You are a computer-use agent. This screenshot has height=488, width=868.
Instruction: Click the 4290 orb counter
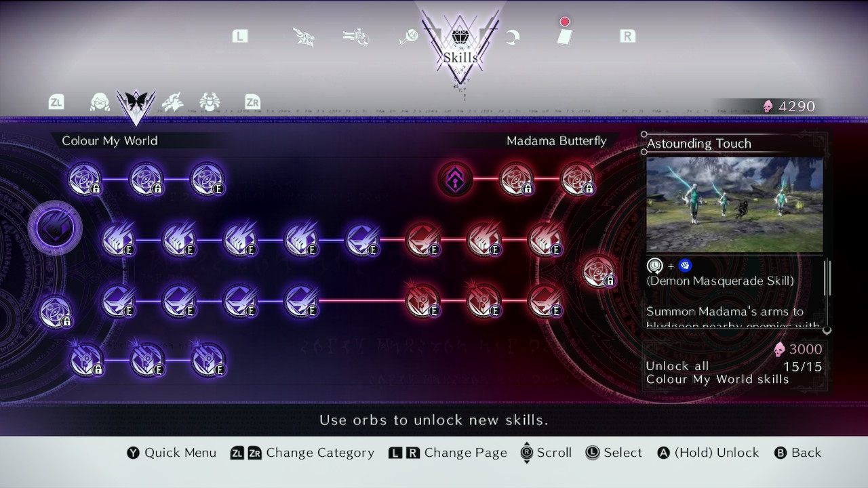[x=790, y=106]
